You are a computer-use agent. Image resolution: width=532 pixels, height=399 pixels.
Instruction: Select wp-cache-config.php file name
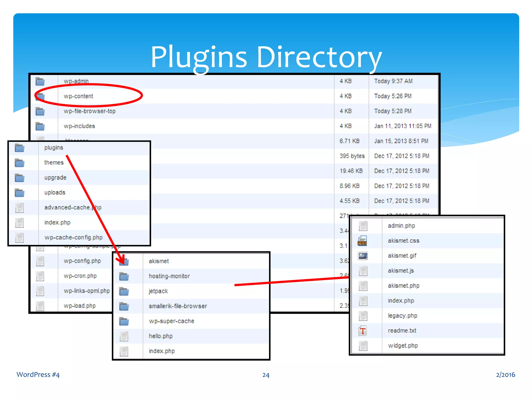click(74, 237)
